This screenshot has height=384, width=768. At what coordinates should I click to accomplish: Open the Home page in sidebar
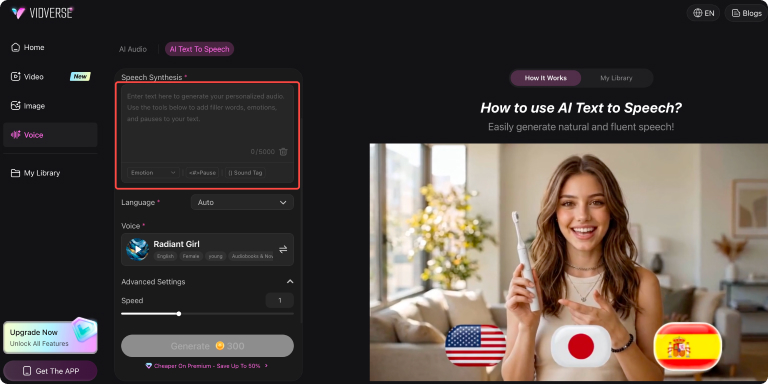[50, 48]
